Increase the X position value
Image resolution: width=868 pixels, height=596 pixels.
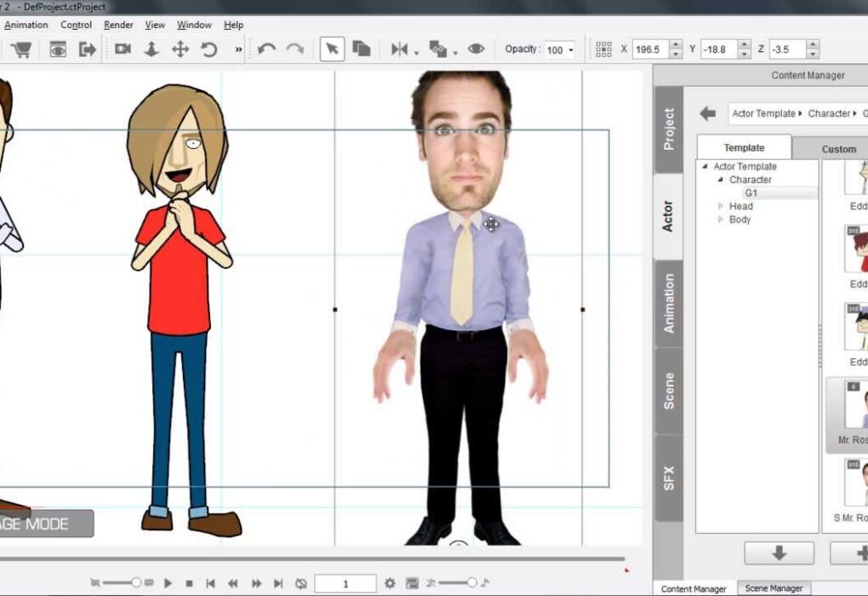676,44
